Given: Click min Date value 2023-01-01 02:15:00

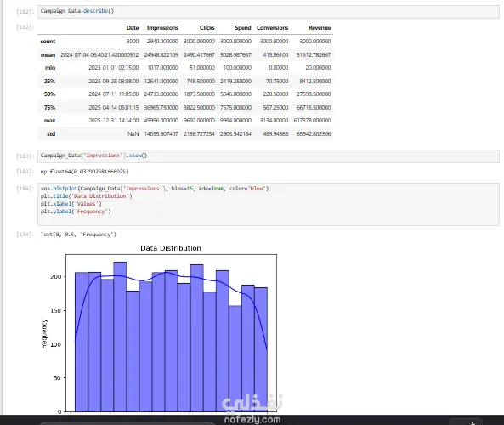Looking at the screenshot, I should click(114, 68).
